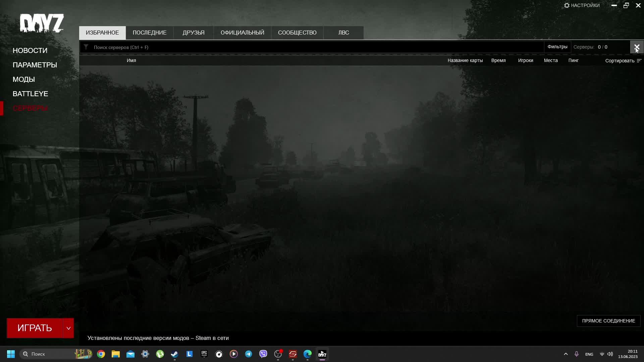Open МОДЫ from the left sidebar
Image resolution: width=644 pixels, height=362 pixels.
point(23,79)
